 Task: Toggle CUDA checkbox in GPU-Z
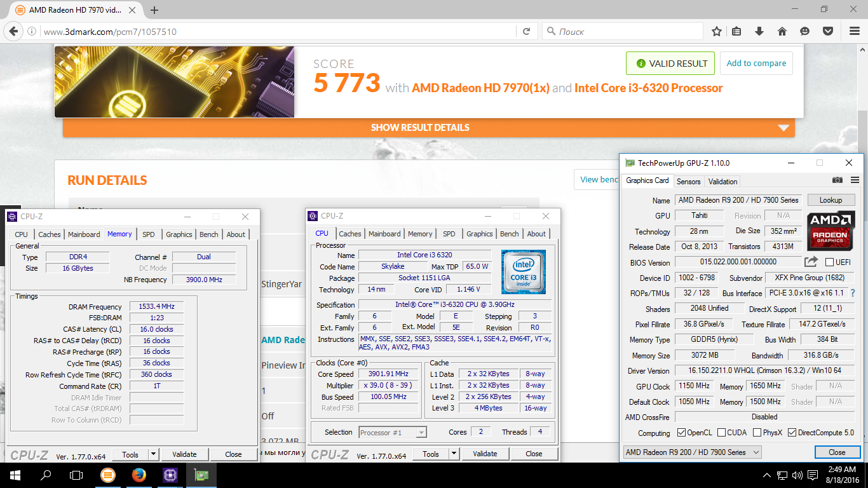point(721,433)
